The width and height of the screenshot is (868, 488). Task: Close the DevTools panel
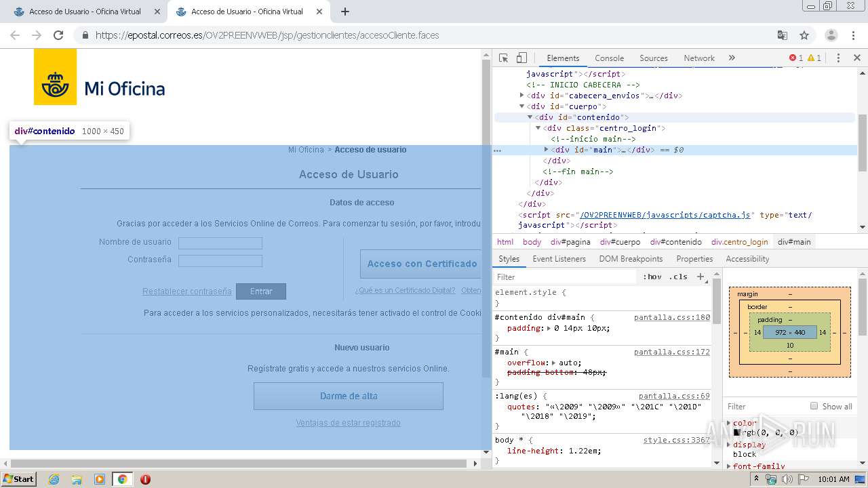click(x=856, y=58)
